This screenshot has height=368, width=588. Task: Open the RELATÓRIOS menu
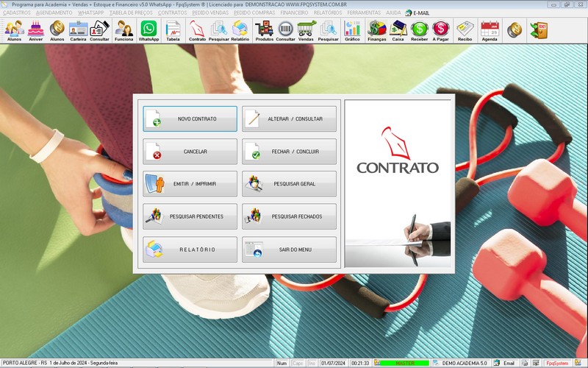click(x=328, y=13)
